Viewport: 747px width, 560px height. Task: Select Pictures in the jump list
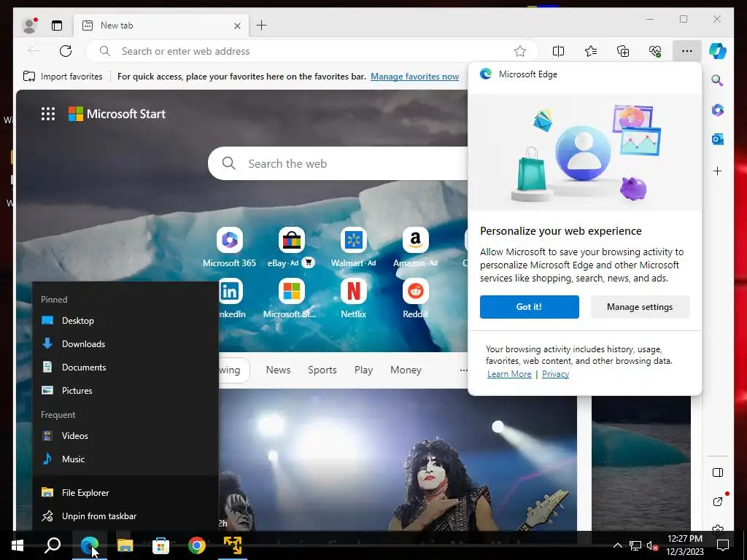(x=125, y=391)
